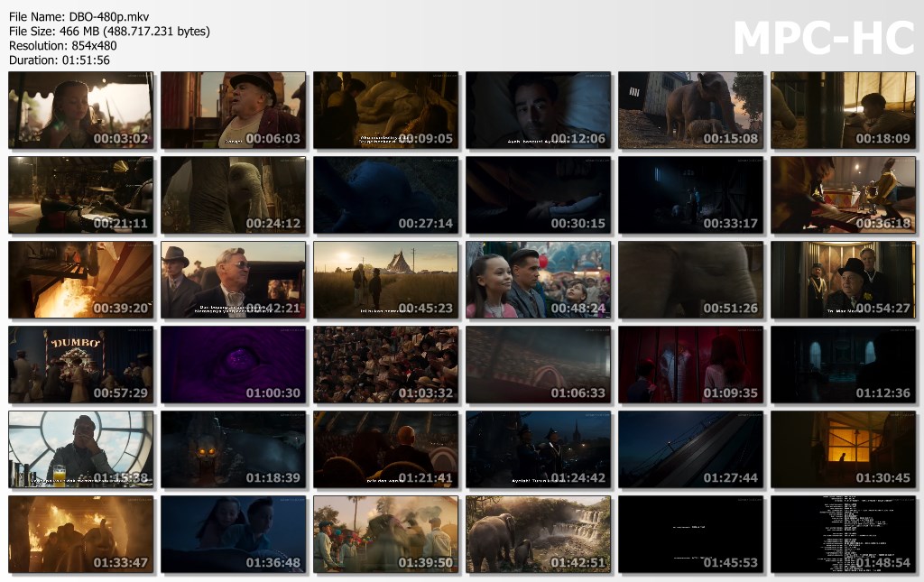Click the thumbnail marked 00:36:18
Viewport: 924px width, 582px height.
844,195
